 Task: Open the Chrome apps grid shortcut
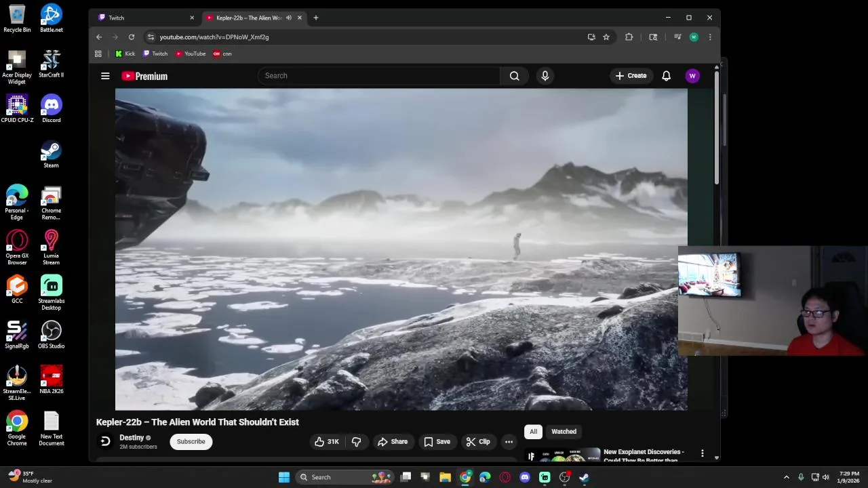coord(98,54)
